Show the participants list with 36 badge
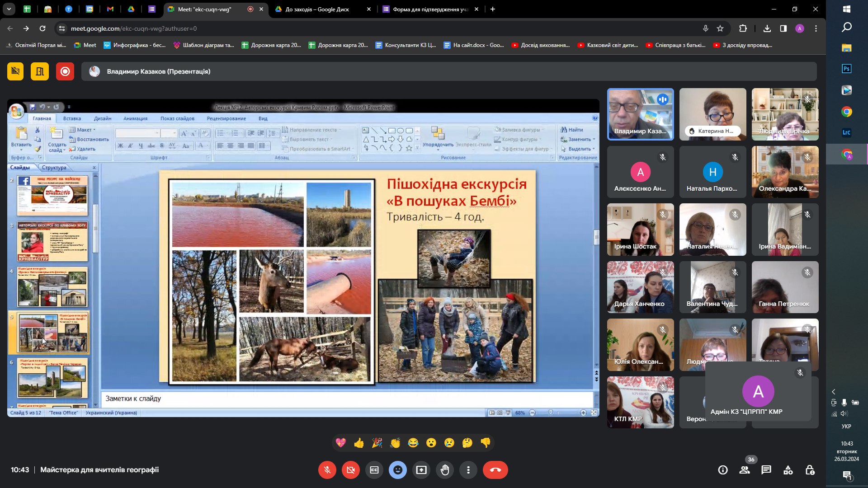The height and width of the screenshot is (488, 868). pos(745,470)
